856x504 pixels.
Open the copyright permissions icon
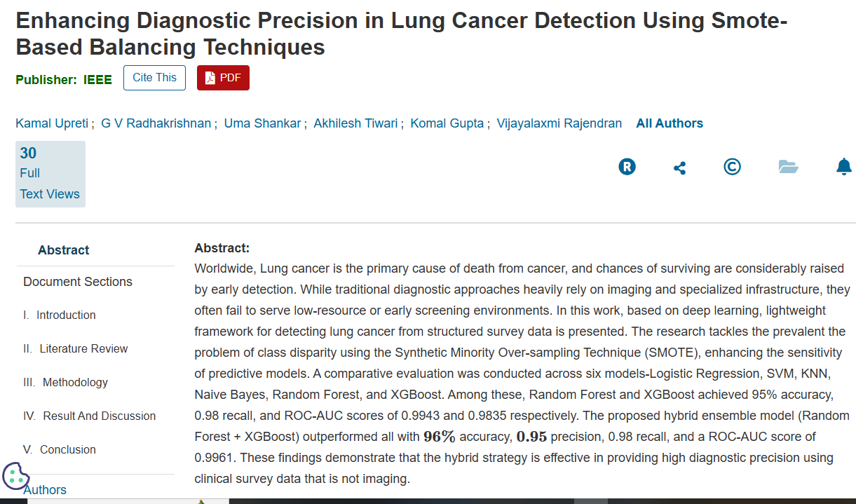click(x=732, y=167)
